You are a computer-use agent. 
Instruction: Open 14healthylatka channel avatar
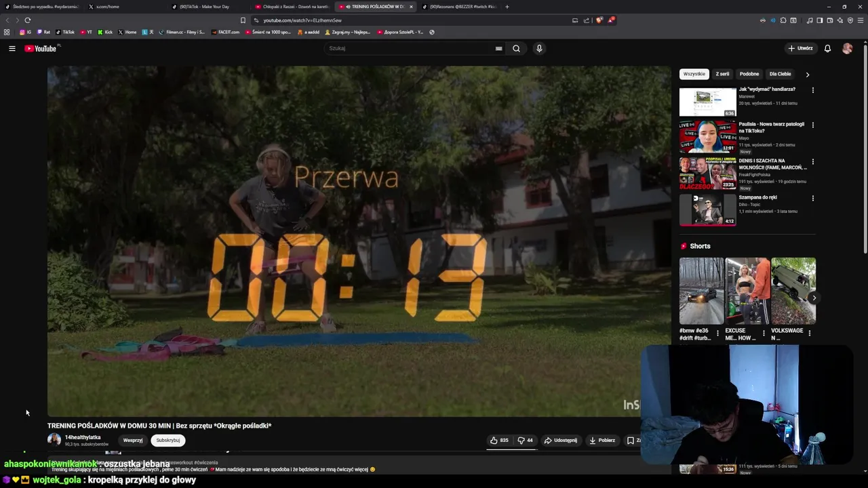pos(54,439)
